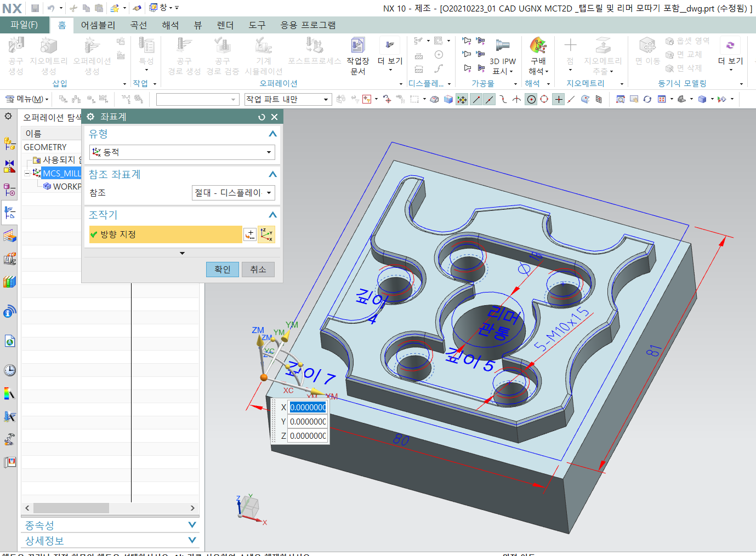Toggle the midpoint snap option
Viewport: 756px width, 556px height.
(490, 99)
